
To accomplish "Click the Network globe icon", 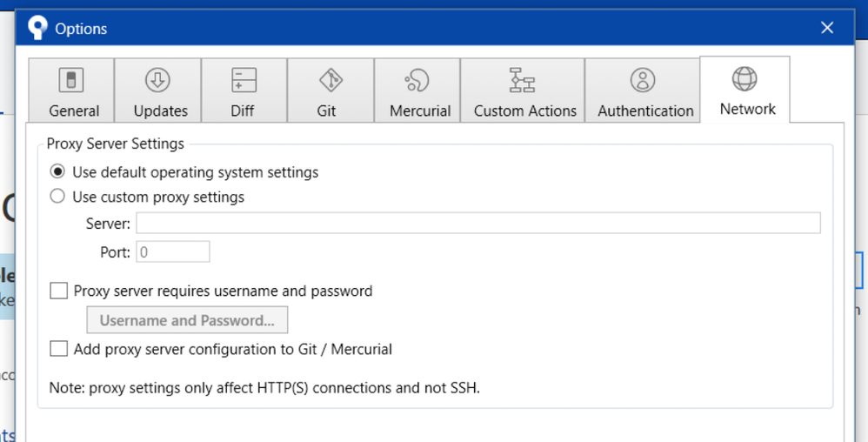I will (x=744, y=79).
